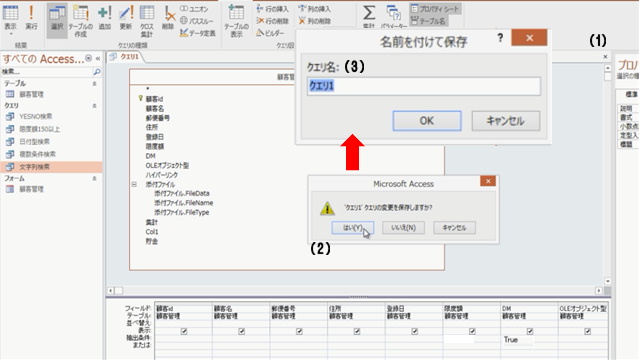The width and height of the screenshot is (640, 360).
Task: Choose the 削除 delete query type
Action: [168, 18]
